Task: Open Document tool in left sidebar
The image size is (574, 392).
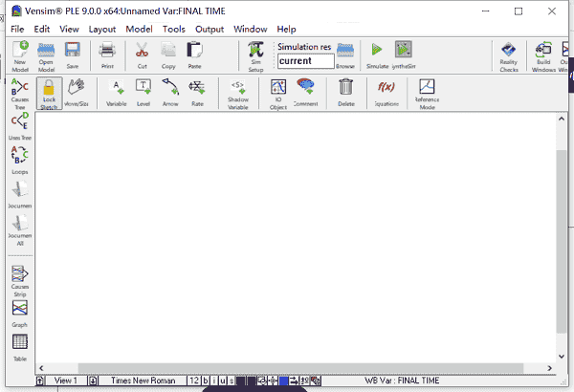Action: tap(20, 194)
